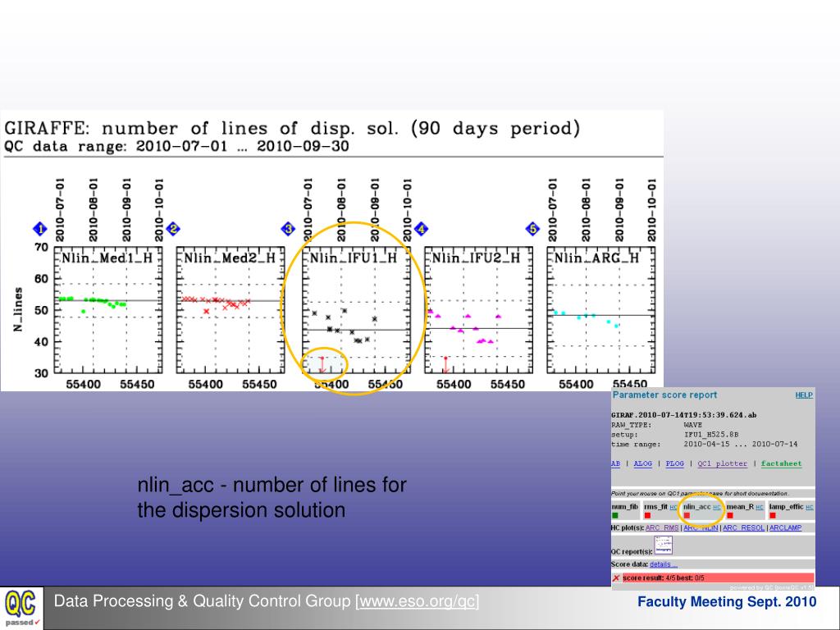Open the ARC_RESOL HC plot link
The height and width of the screenshot is (630, 840).
point(743,527)
